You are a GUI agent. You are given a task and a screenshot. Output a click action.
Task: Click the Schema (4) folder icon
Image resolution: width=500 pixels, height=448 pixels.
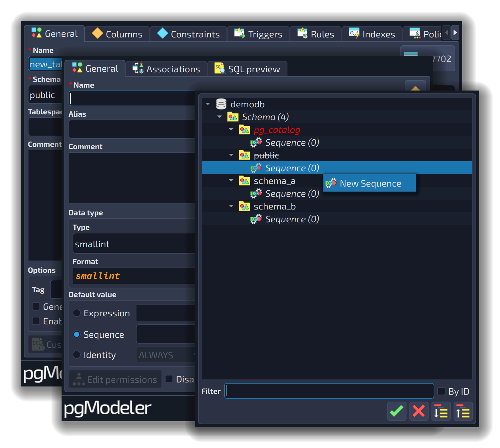click(233, 117)
